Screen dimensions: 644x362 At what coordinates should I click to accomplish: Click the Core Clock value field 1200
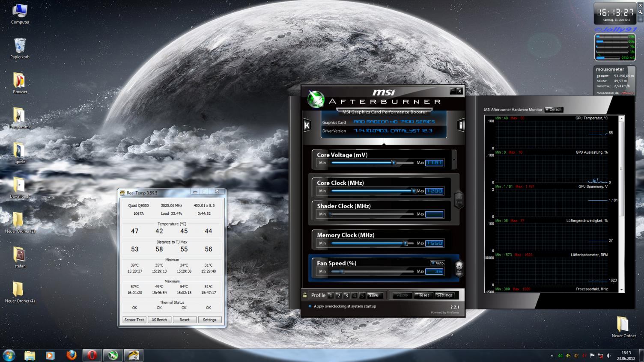[x=434, y=191]
